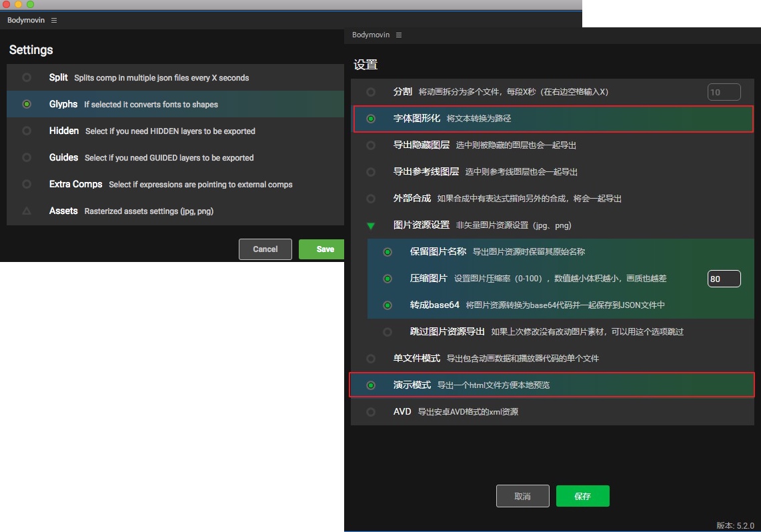Open the Chinese Bodymovin panel hamburger menu
The height and width of the screenshot is (532, 761).
click(x=399, y=35)
